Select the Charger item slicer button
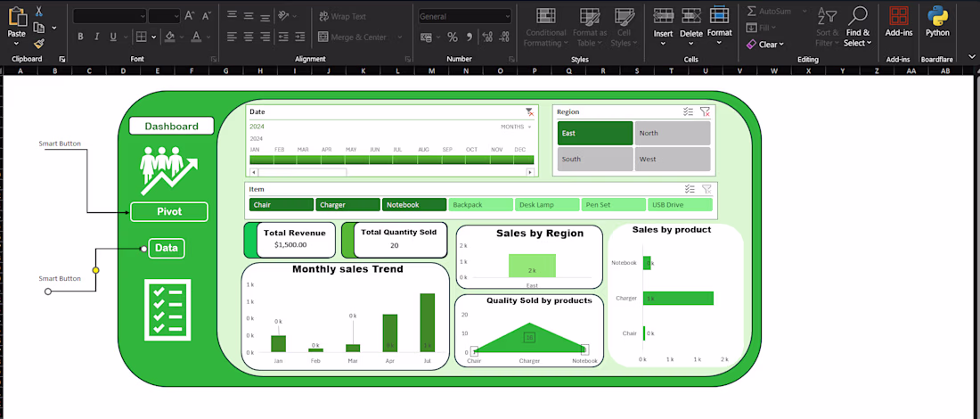Viewport: 980px width, 419px height. (x=347, y=204)
